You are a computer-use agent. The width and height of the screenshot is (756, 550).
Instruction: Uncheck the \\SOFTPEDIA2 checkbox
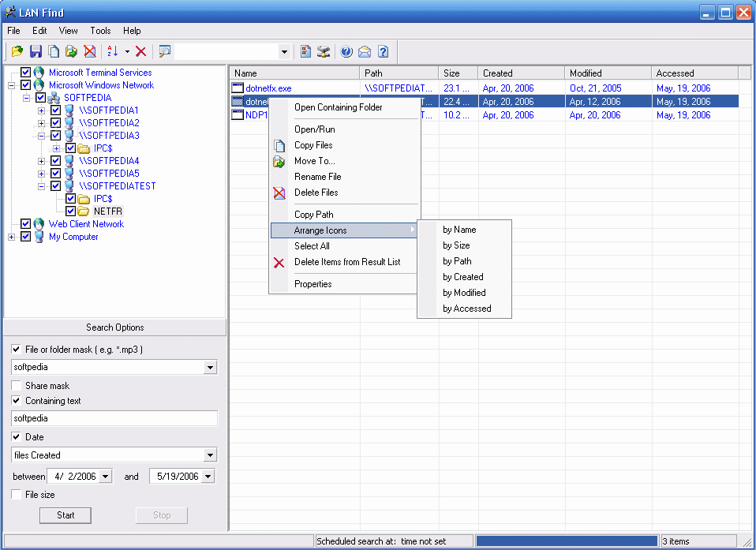55,123
